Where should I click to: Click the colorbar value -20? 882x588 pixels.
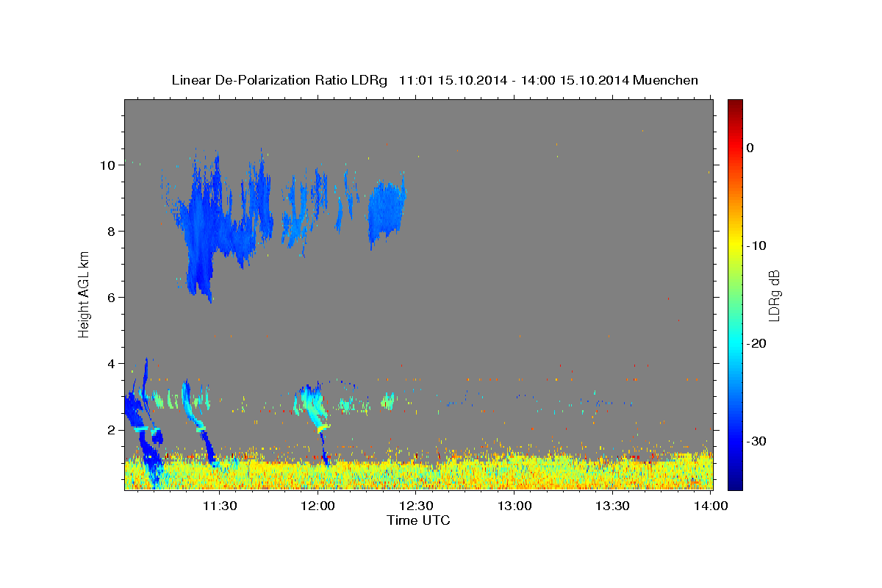tap(756, 343)
